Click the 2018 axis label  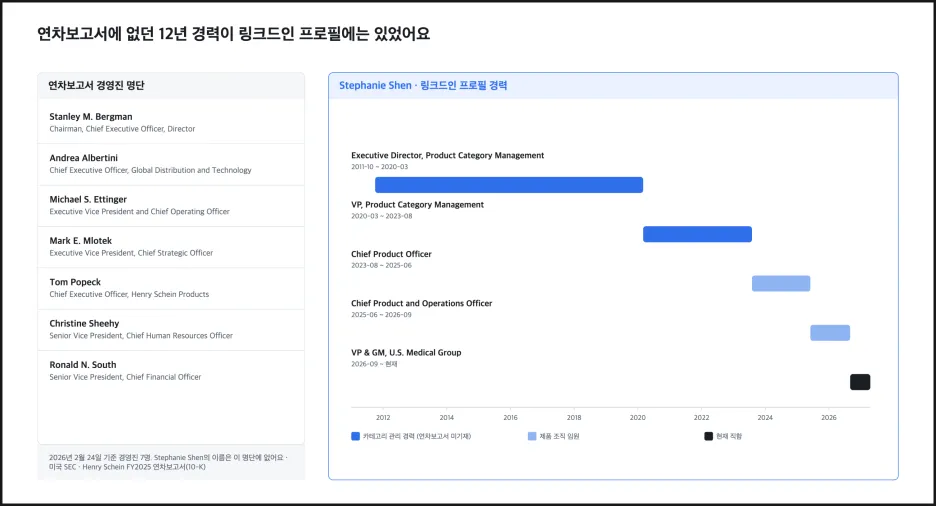tap(574, 418)
